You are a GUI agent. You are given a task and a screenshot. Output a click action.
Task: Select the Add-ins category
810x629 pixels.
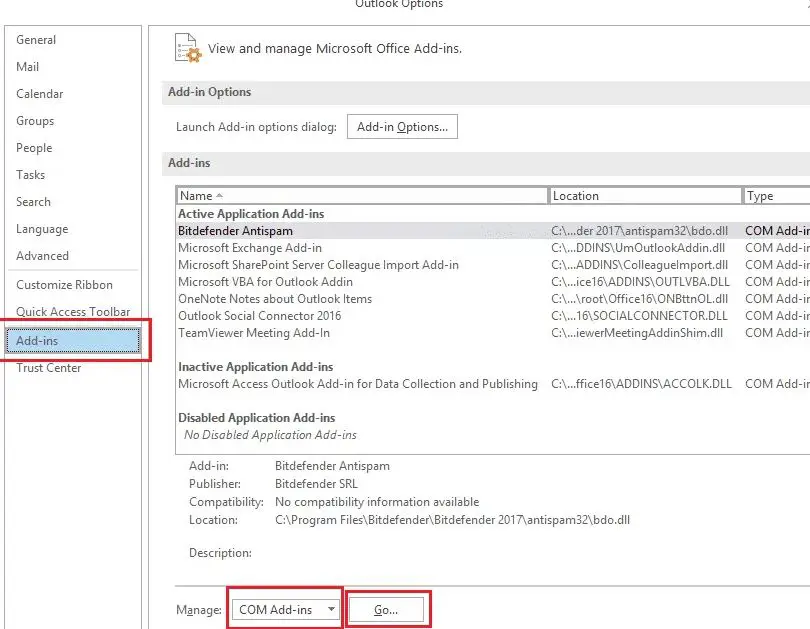point(73,341)
